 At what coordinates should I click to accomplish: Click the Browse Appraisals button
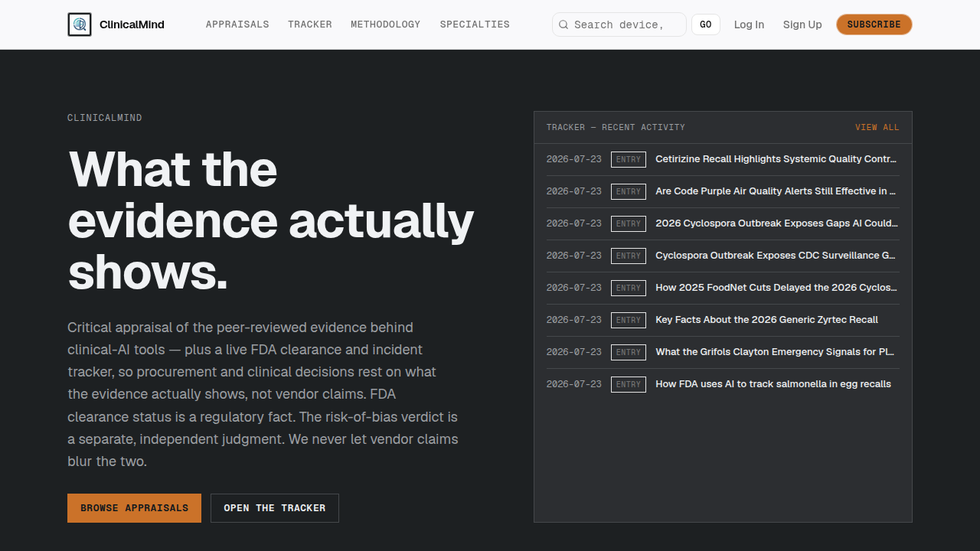coord(134,508)
